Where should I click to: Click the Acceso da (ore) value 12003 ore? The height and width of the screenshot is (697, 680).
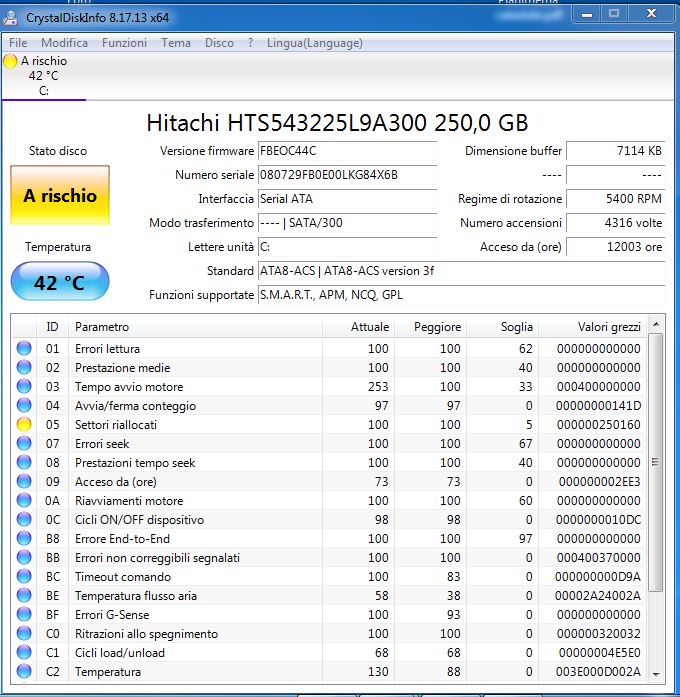pos(616,247)
